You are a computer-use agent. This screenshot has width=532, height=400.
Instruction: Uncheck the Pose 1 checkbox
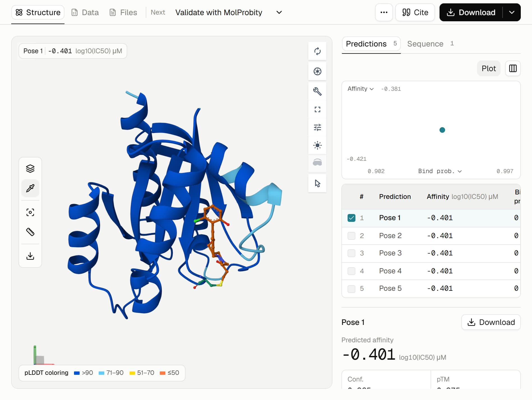pos(351,218)
